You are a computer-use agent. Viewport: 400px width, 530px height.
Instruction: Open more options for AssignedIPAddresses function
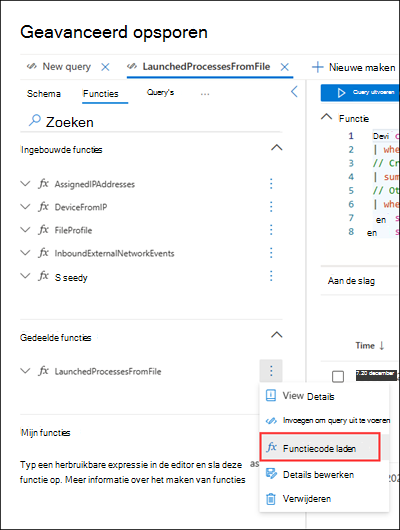[271, 184]
